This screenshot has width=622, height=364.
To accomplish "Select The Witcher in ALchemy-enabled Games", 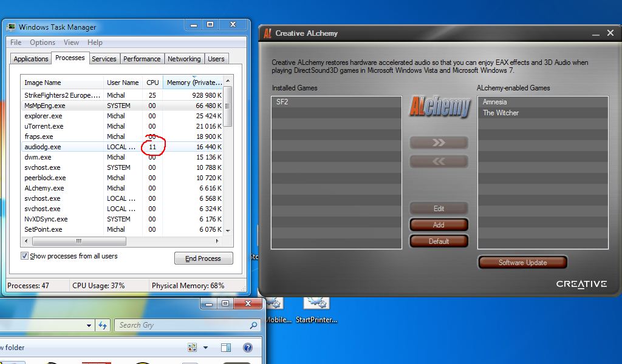I will point(542,113).
